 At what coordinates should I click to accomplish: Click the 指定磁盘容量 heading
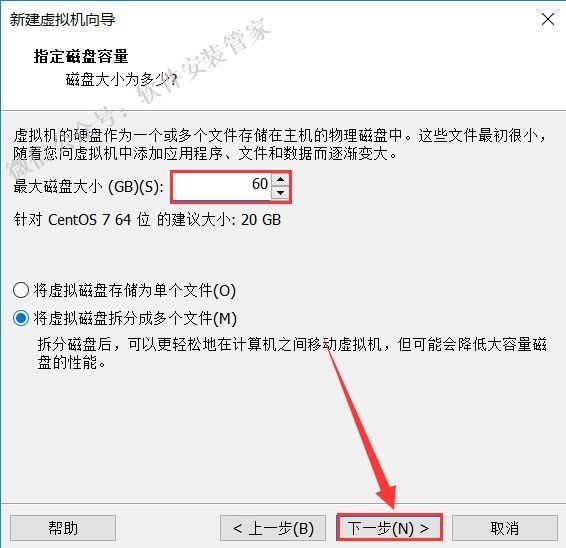click(81, 57)
